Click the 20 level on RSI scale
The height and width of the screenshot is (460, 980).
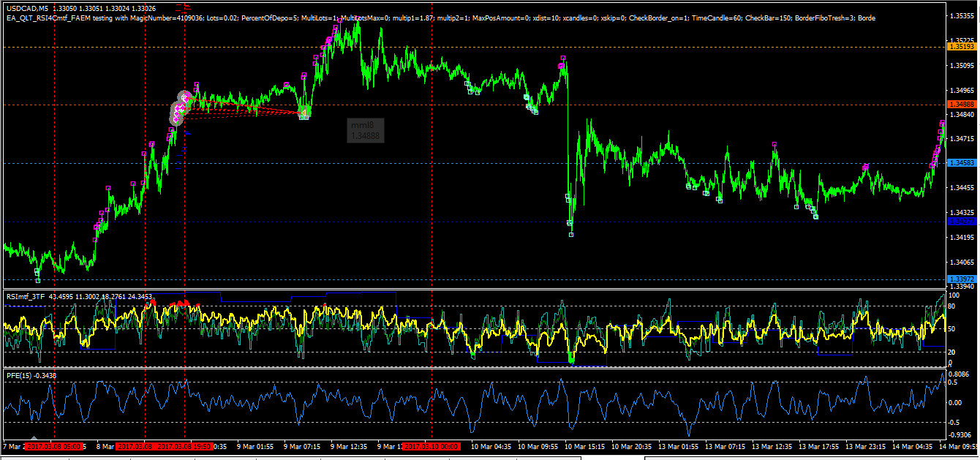click(x=951, y=352)
